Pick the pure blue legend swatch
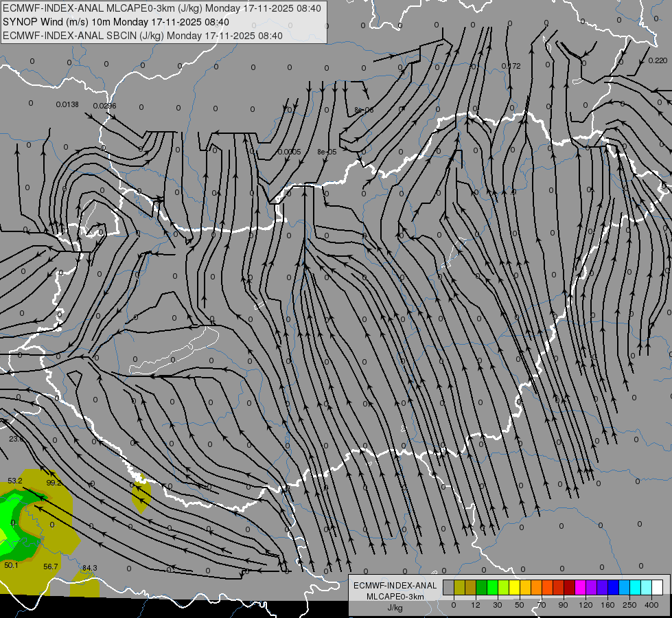The height and width of the screenshot is (618, 672). 614,587
